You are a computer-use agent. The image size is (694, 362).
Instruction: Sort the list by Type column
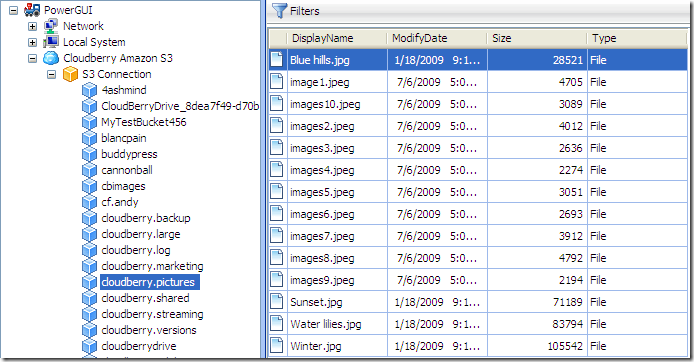(637, 39)
